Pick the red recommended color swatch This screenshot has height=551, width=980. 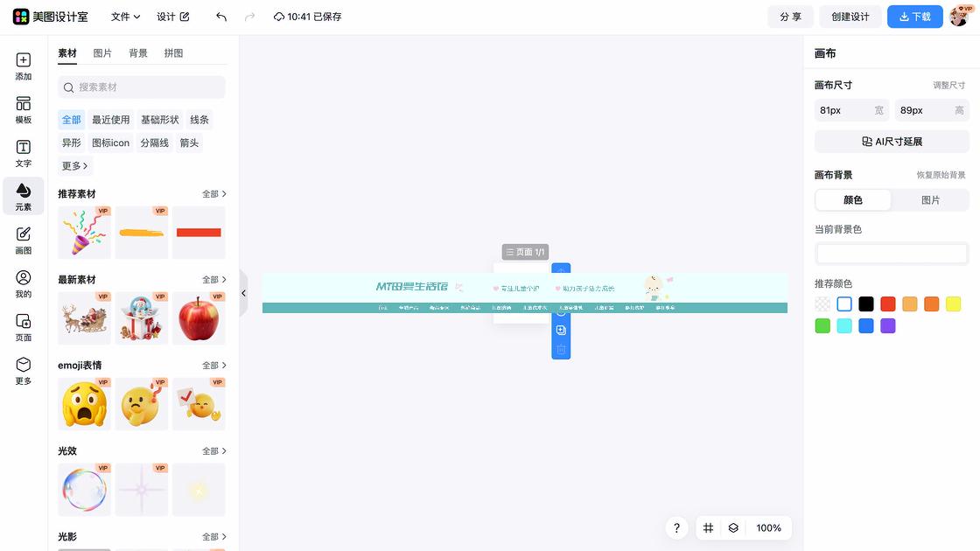tap(887, 304)
